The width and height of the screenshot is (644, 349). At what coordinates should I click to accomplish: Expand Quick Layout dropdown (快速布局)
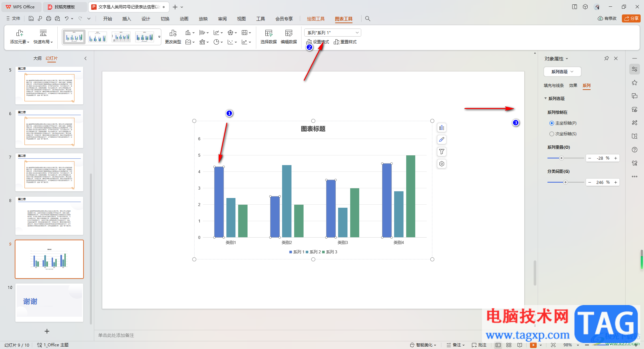43,37
